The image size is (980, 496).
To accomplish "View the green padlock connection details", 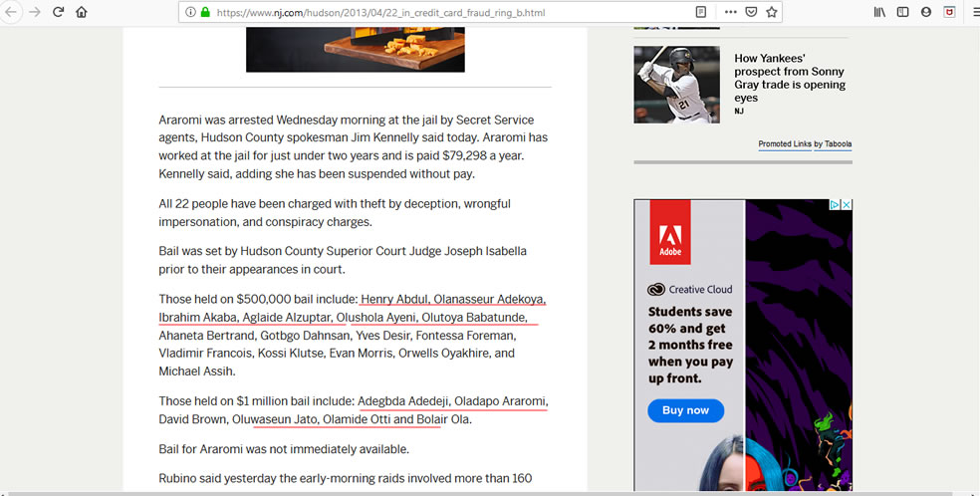I will pyautogui.click(x=205, y=12).
